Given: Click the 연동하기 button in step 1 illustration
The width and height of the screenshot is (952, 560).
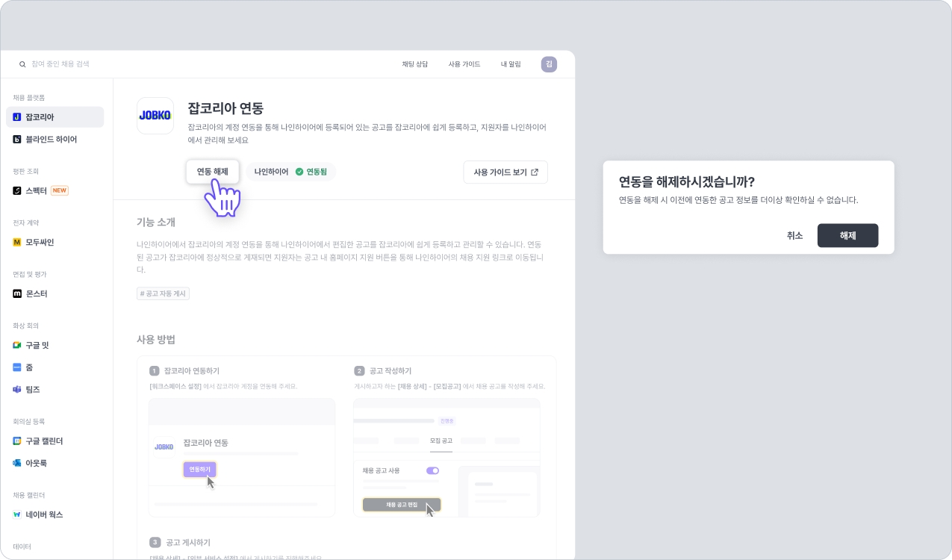Looking at the screenshot, I should 199,469.
